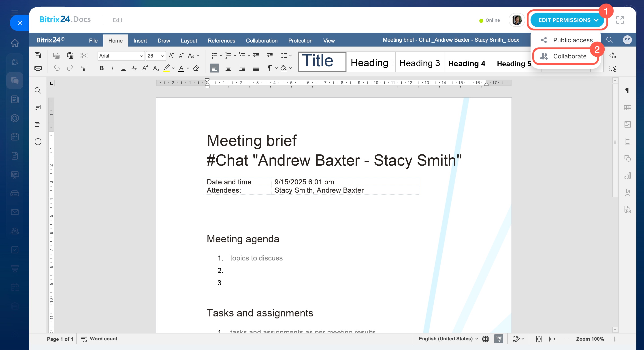
Task: Open the English (United States) language dropdown
Action: pyautogui.click(x=448, y=339)
